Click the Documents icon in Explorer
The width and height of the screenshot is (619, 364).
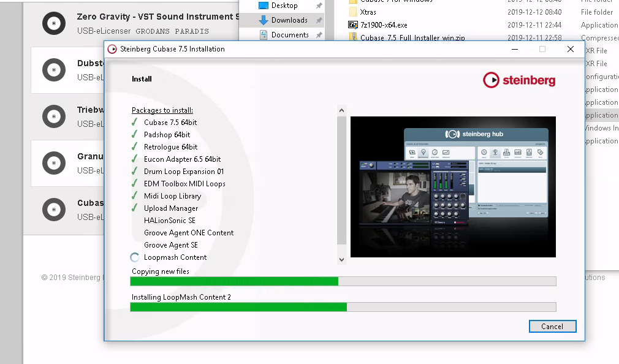click(x=264, y=35)
